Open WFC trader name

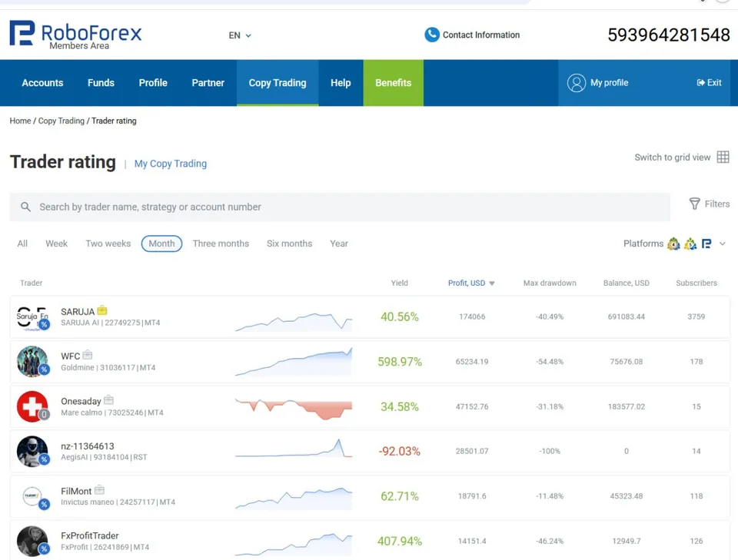pos(70,356)
